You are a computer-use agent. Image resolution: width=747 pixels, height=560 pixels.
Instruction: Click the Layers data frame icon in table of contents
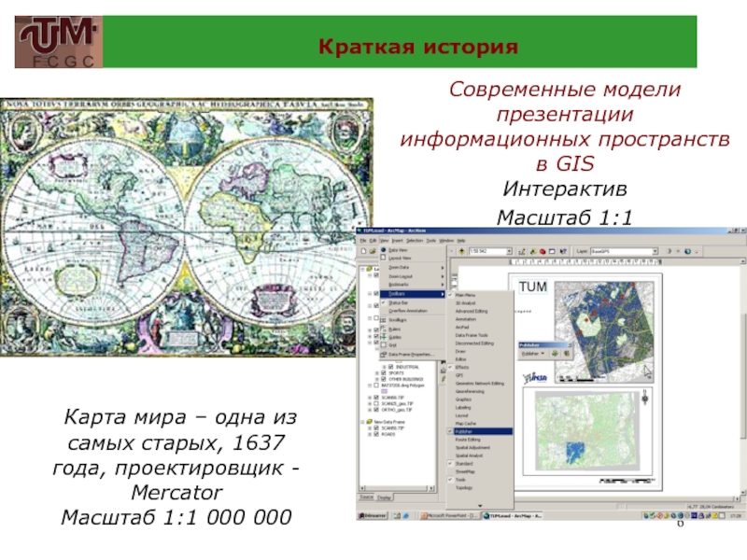[x=370, y=269]
